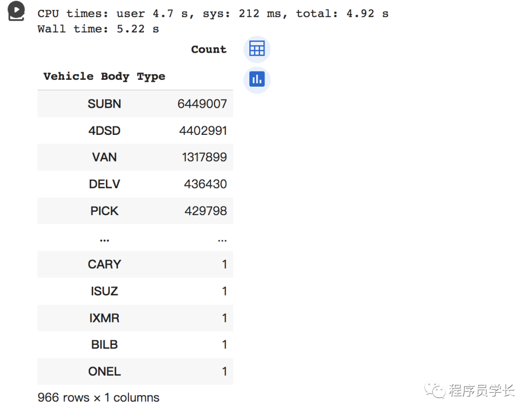
Task: Open interactive table view icon
Action: click(x=257, y=49)
